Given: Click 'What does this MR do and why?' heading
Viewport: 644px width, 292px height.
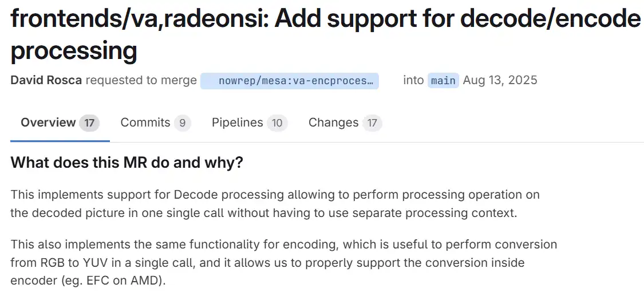Looking at the screenshot, I should click(x=127, y=163).
